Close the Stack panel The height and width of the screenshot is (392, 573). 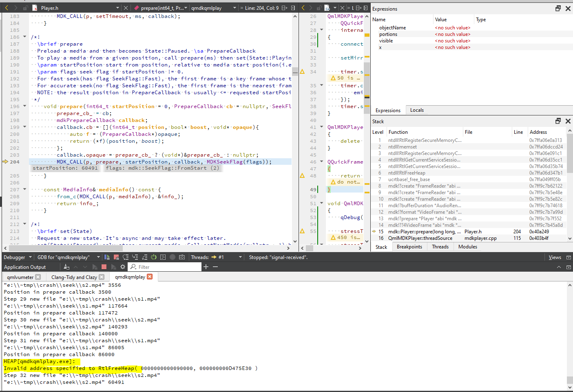click(x=568, y=121)
